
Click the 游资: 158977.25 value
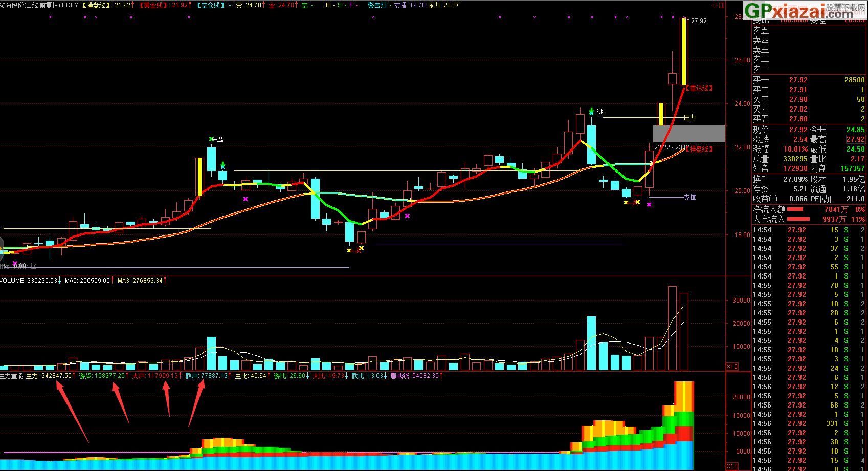point(102,376)
